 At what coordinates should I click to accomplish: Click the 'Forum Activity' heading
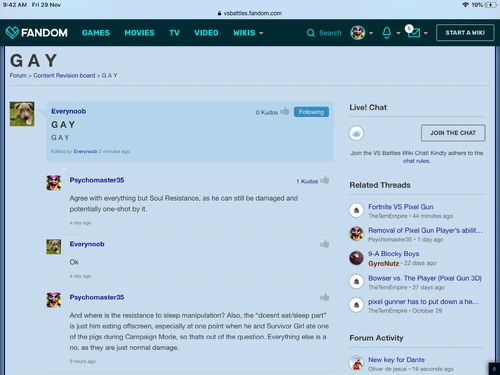(x=376, y=338)
